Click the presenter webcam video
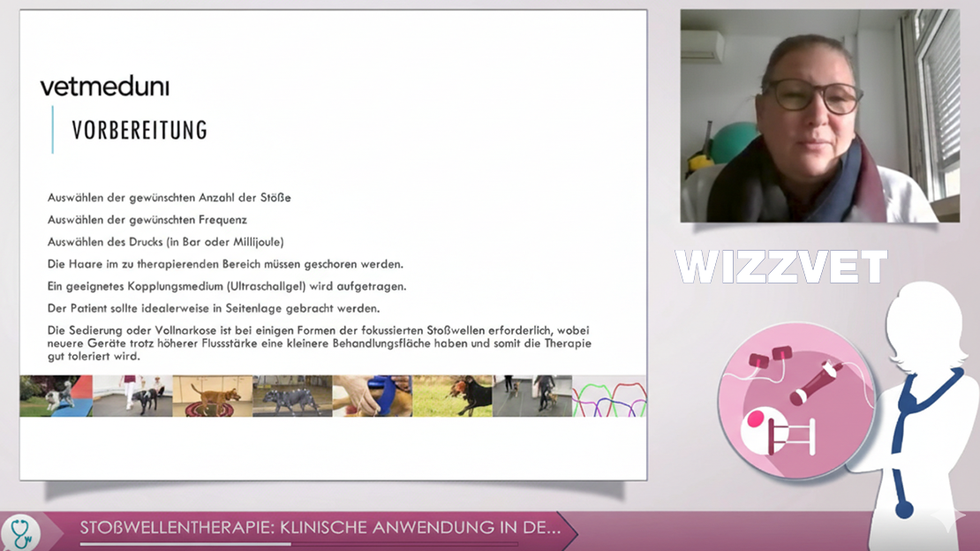 point(819,116)
